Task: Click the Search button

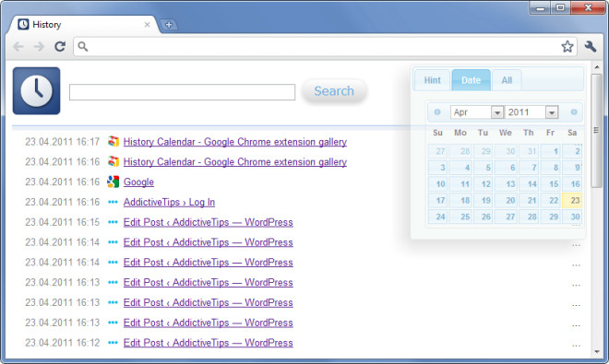Action: coord(334,91)
